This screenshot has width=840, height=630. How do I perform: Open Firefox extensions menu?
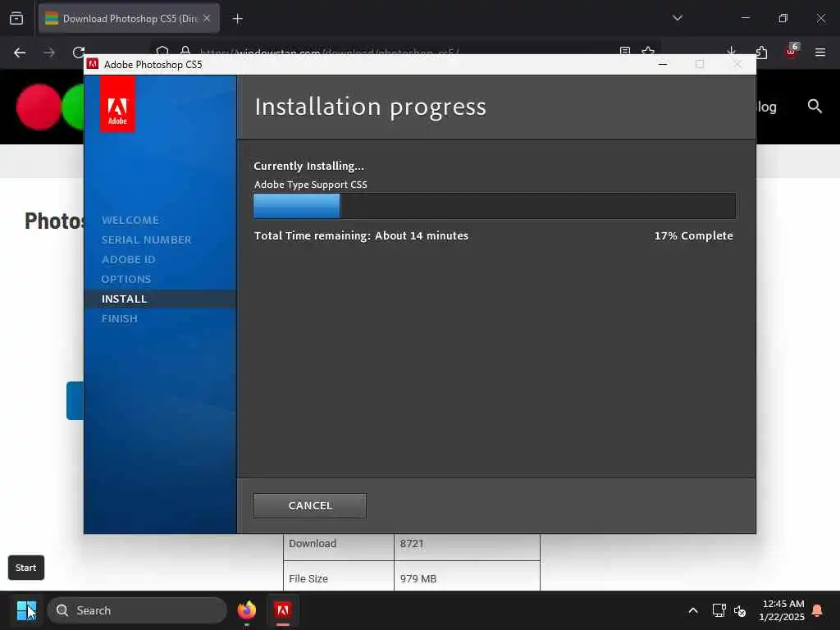761,52
